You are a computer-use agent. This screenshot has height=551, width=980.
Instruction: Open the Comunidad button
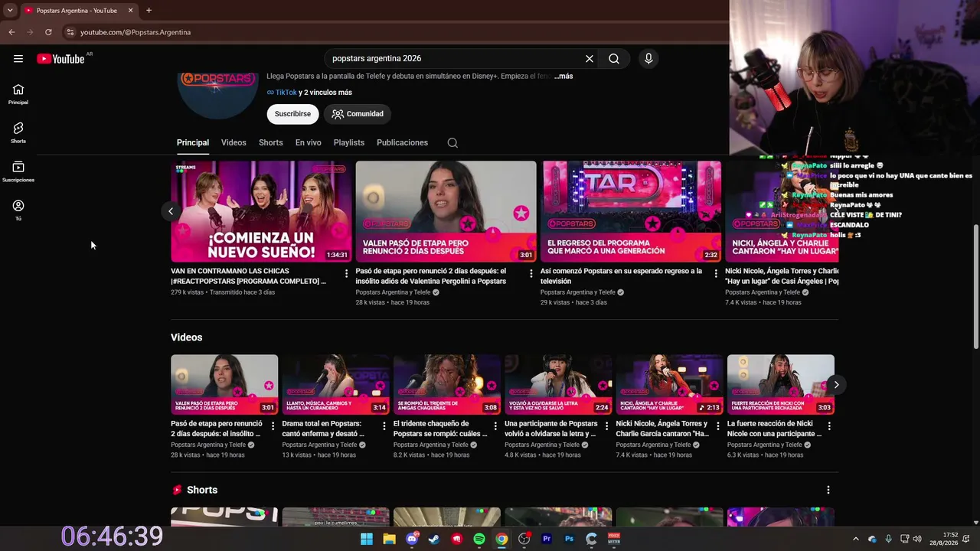pos(358,114)
